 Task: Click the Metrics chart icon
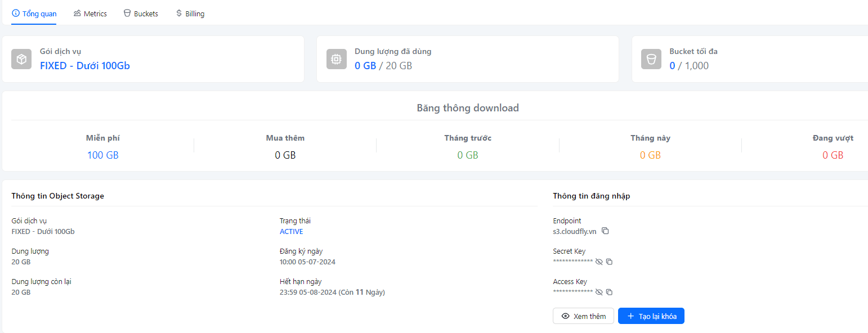tap(77, 13)
